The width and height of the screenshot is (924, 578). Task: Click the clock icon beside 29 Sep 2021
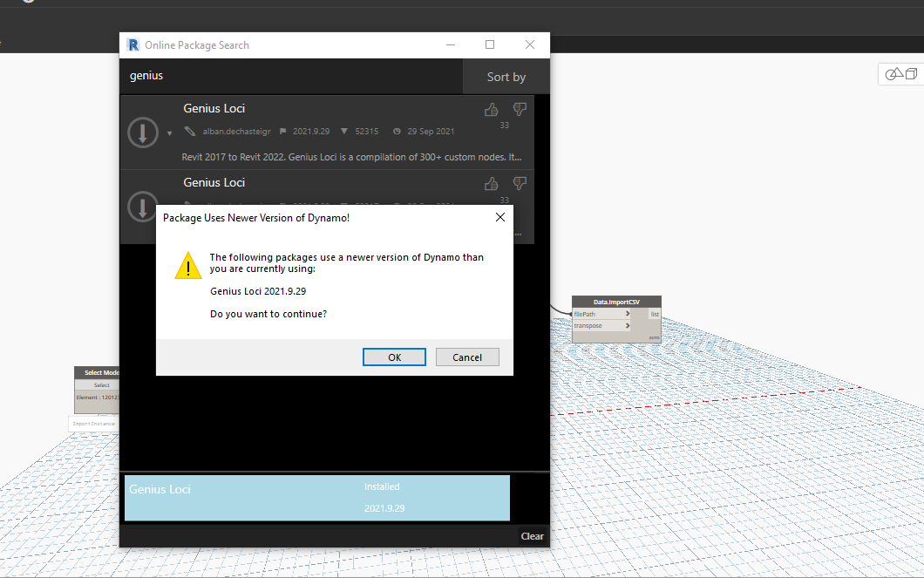[397, 132]
